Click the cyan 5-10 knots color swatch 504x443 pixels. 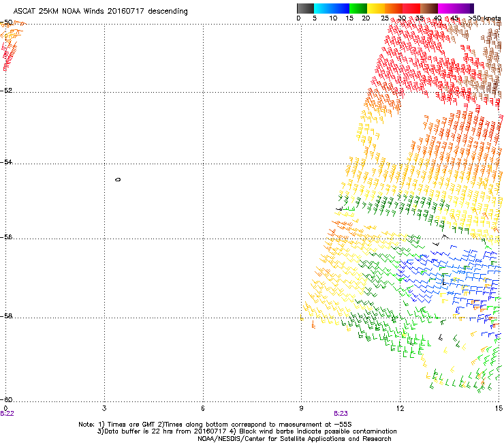[x=323, y=8]
